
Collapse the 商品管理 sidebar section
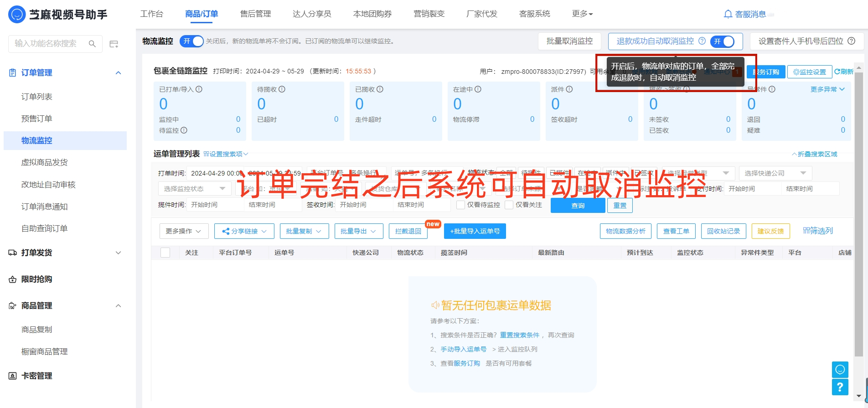pos(119,306)
